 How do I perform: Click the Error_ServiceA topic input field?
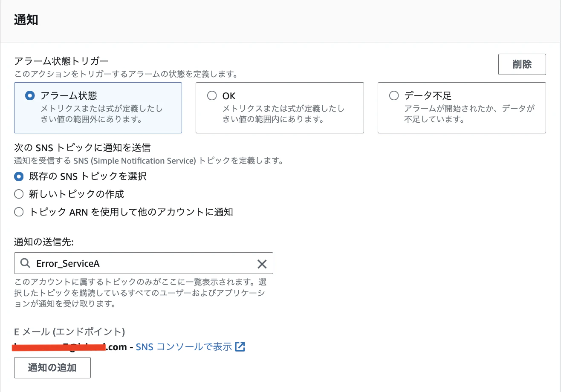coord(144,263)
